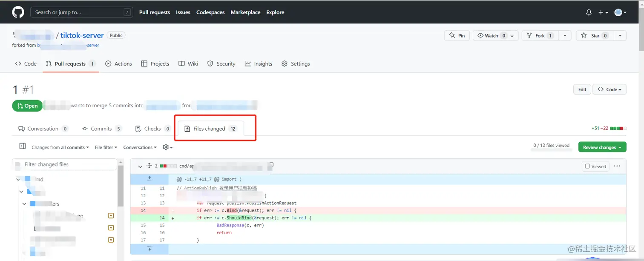Click added line 14 with c.ShouldBind
Image resolution: width=644 pixels, height=261 pixels.
coord(378,218)
